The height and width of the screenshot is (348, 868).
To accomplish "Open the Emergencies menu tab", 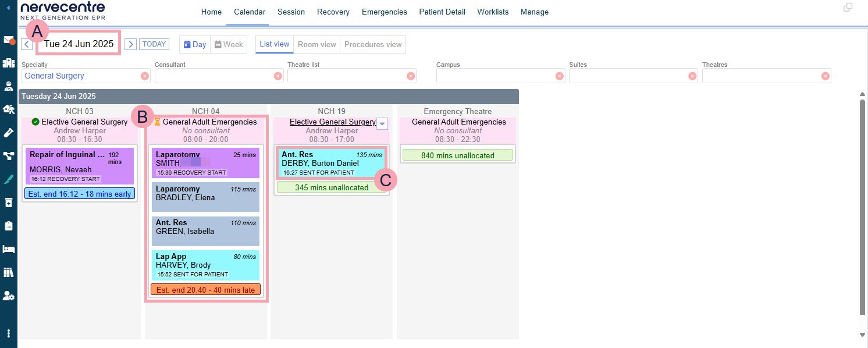I will coord(384,12).
